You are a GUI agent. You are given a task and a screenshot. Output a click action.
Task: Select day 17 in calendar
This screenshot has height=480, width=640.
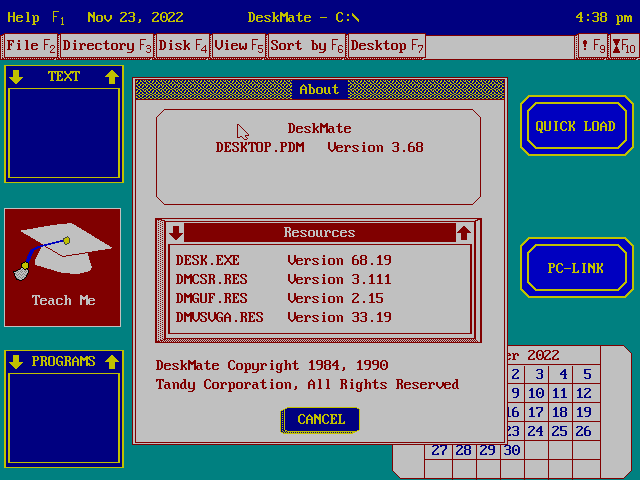click(537, 412)
